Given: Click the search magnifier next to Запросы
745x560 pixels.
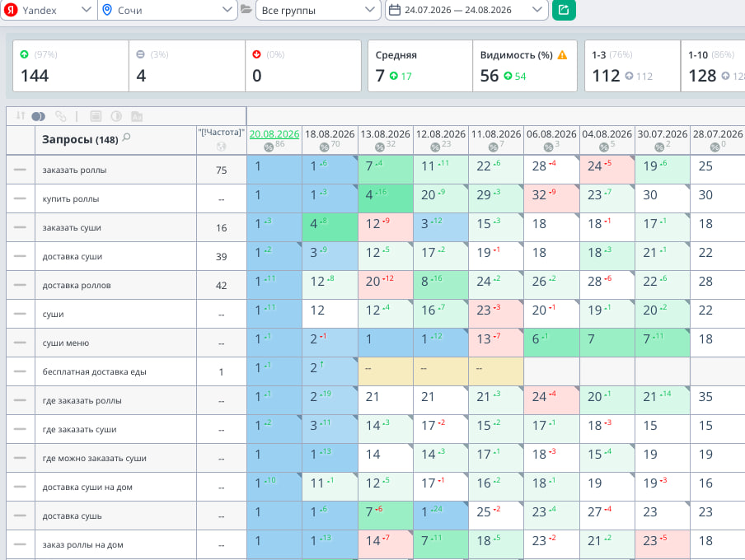Looking at the screenshot, I should 126,138.
